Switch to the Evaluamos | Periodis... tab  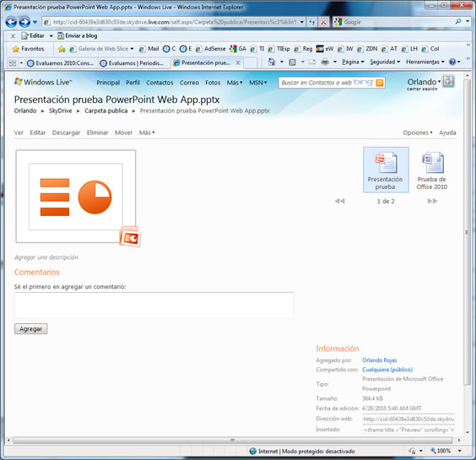point(133,63)
